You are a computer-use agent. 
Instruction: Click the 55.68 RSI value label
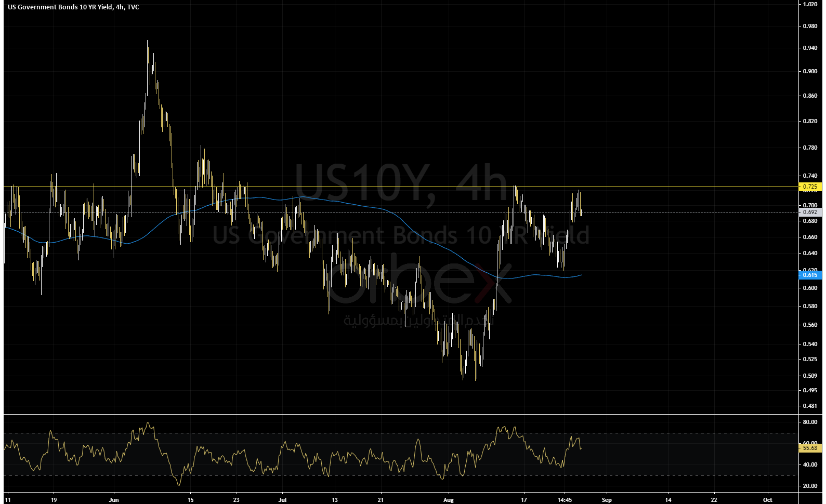(809, 447)
